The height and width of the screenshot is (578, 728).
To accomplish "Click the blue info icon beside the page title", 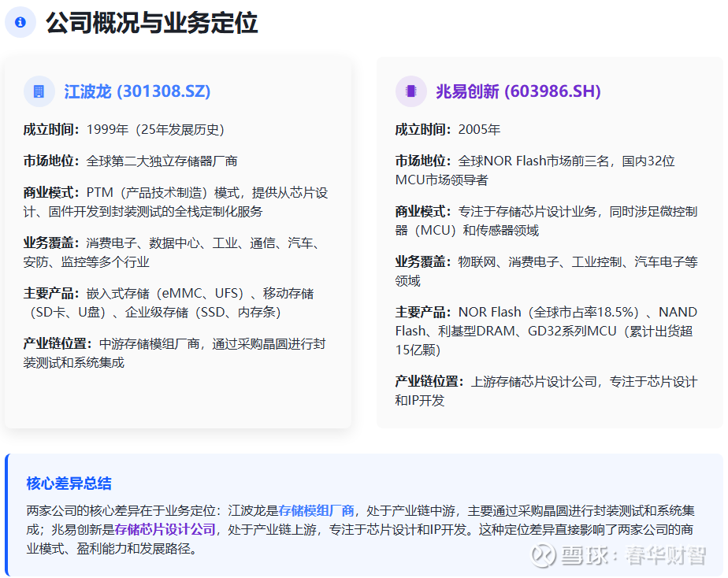I will click(20, 23).
